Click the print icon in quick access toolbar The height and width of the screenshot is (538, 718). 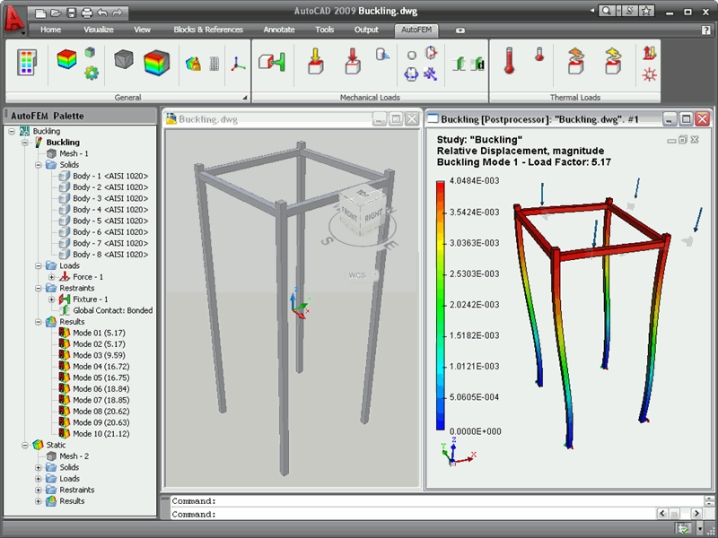86,12
